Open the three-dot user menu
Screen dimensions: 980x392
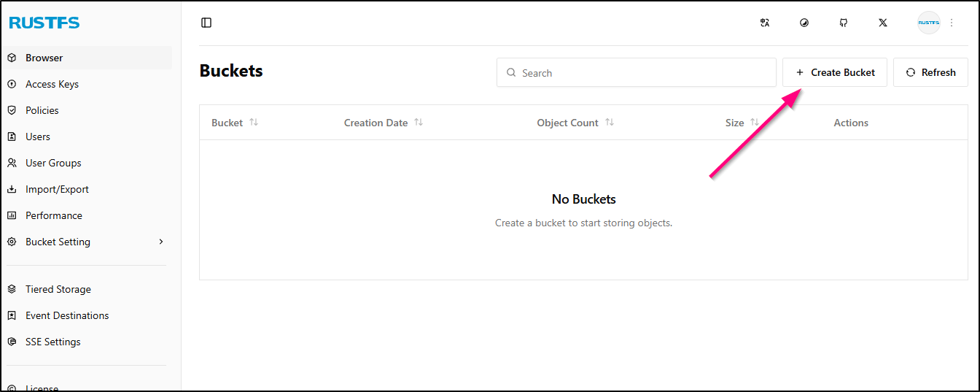[952, 23]
